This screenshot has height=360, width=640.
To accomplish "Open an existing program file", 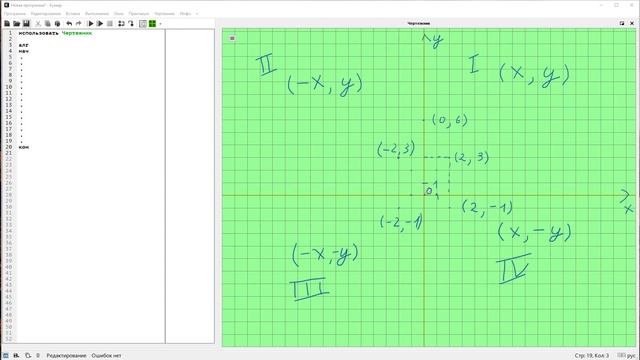I will pyautogui.click(x=16, y=24).
